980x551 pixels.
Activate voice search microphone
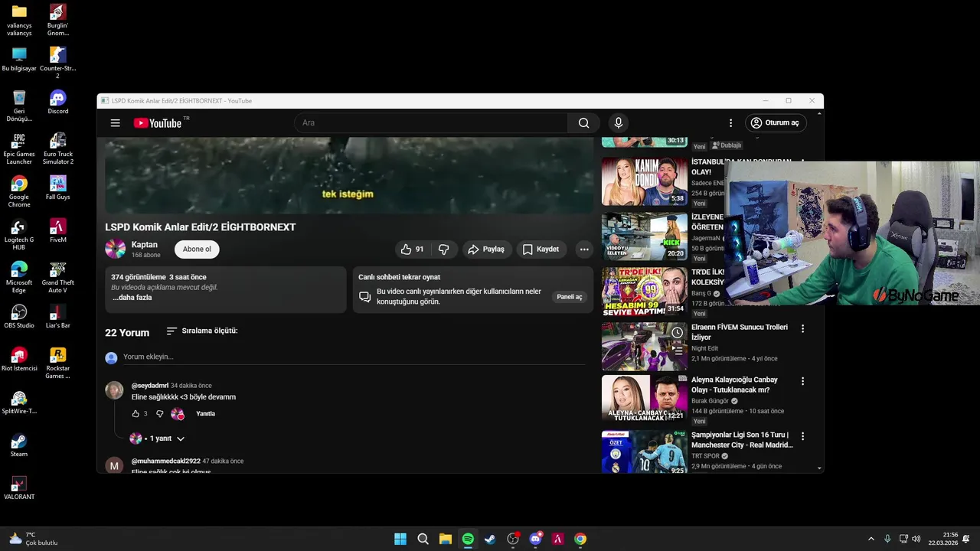click(x=619, y=123)
